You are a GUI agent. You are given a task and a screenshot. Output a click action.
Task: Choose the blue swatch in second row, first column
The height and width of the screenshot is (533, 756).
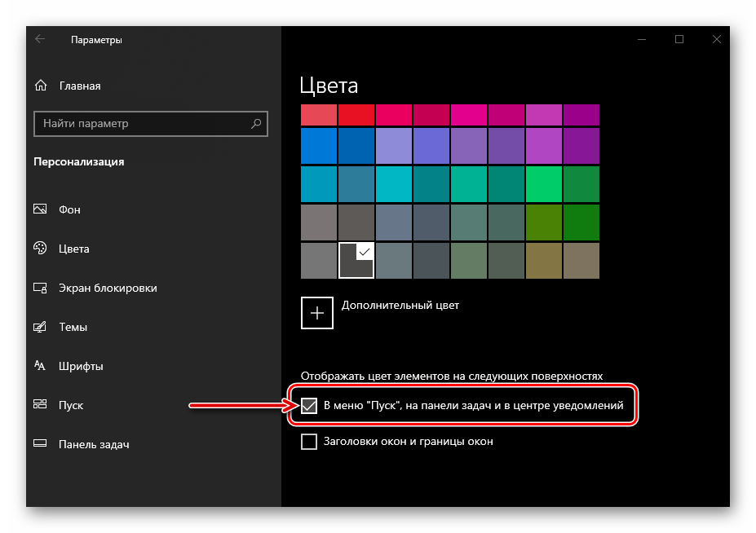(x=319, y=146)
